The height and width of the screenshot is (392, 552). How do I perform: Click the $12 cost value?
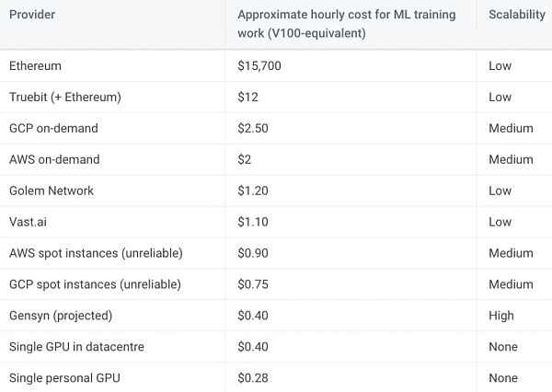(x=246, y=98)
